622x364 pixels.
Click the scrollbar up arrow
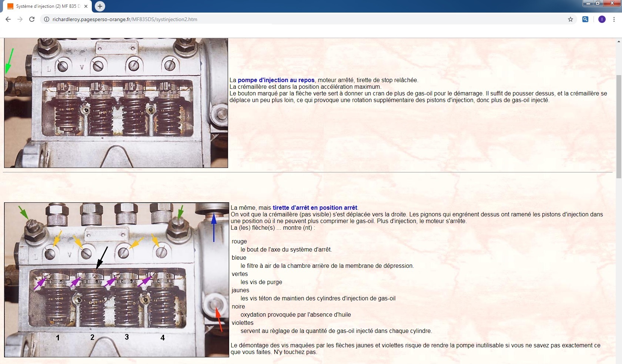619,41
